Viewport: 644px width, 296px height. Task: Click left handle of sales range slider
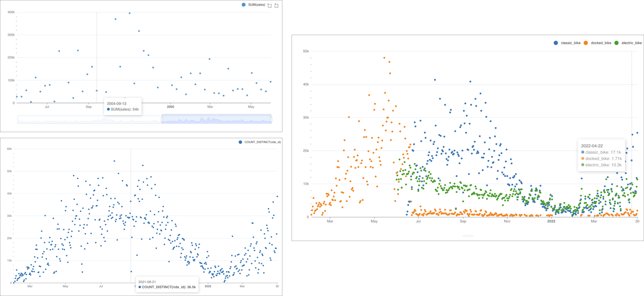(x=162, y=119)
